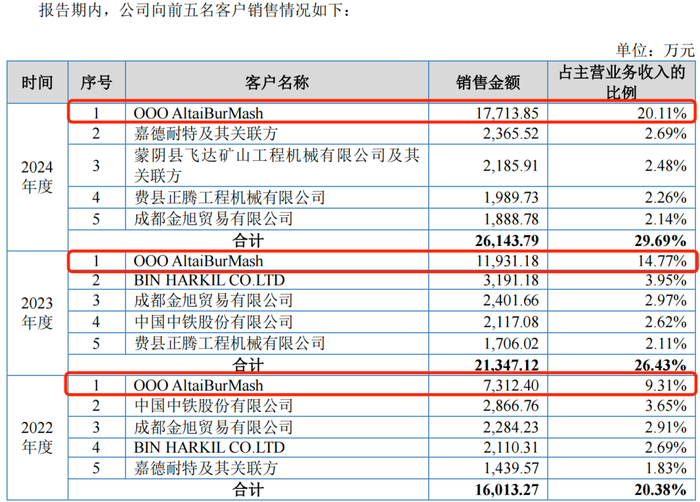Click the amount 2,401.66
Image resolution: width=700 pixels, height=502 pixels.
coord(511,301)
